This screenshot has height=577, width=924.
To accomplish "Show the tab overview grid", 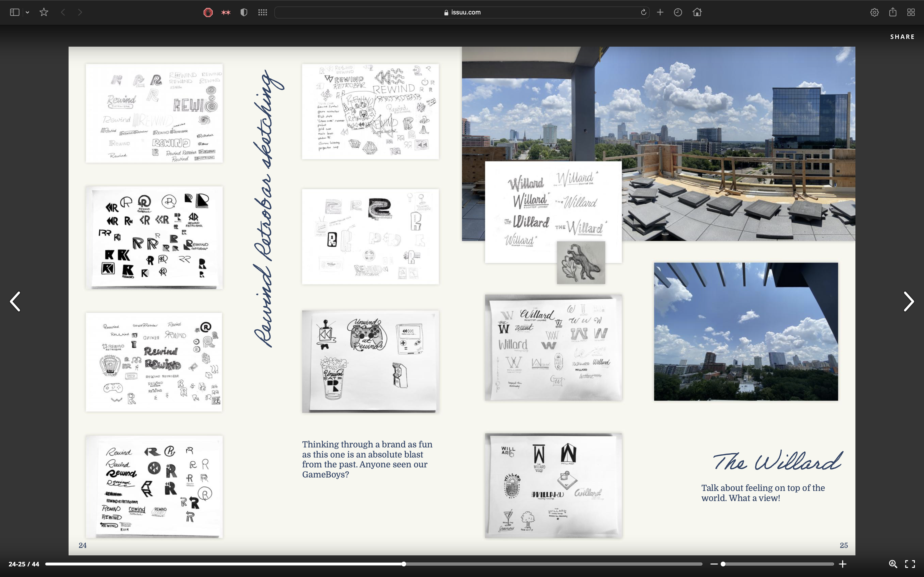I will tap(911, 12).
